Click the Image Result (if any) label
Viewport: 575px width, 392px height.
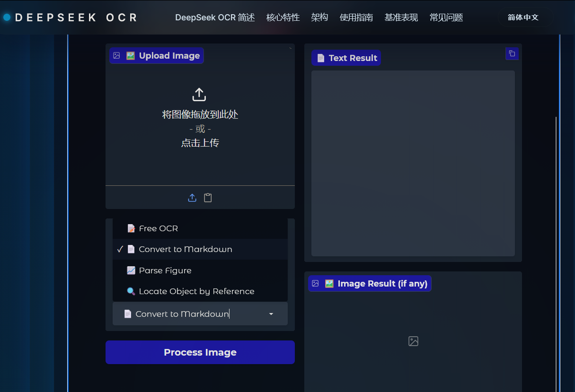pos(370,283)
